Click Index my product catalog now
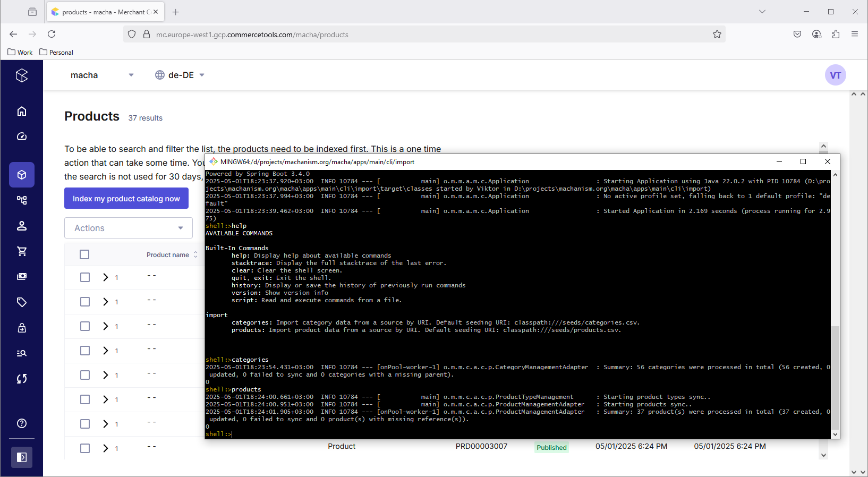 (x=126, y=198)
